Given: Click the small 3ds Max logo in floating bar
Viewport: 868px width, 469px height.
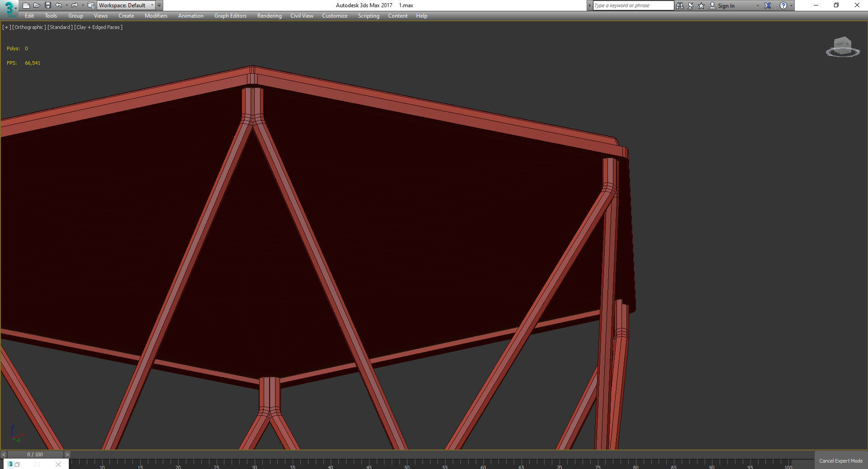Looking at the screenshot, I should point(10,464).
